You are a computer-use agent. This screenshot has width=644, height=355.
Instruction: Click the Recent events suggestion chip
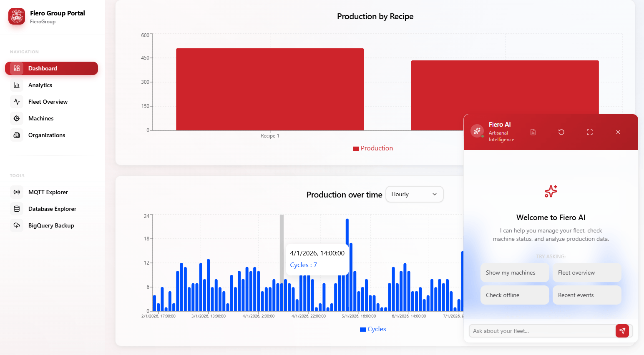click(x=587, y=295)
